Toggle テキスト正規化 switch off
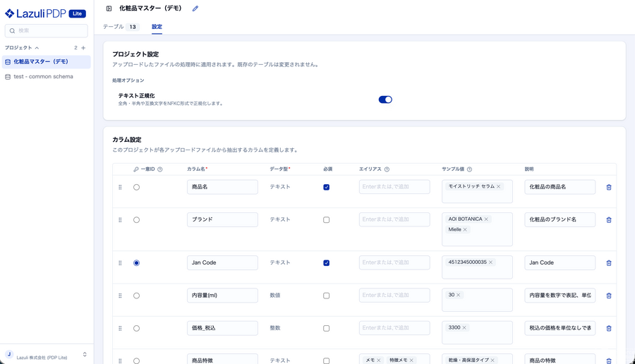This screenshot has width=635, height=364. [x=385, y=99]
